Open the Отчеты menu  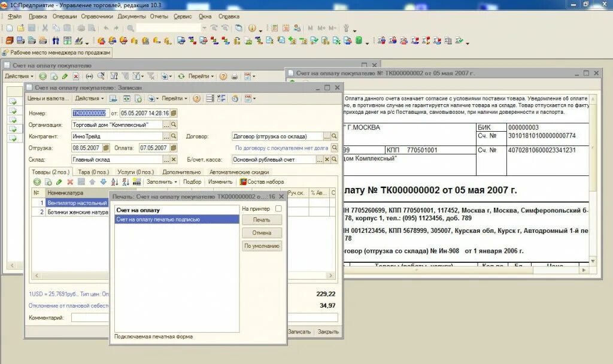click(x=159, y=16)
